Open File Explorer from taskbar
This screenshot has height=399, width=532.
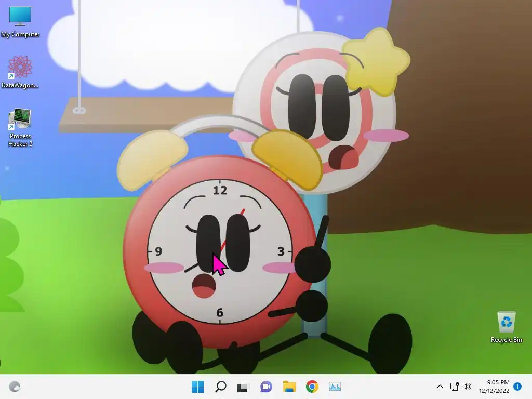coord(289,387)
